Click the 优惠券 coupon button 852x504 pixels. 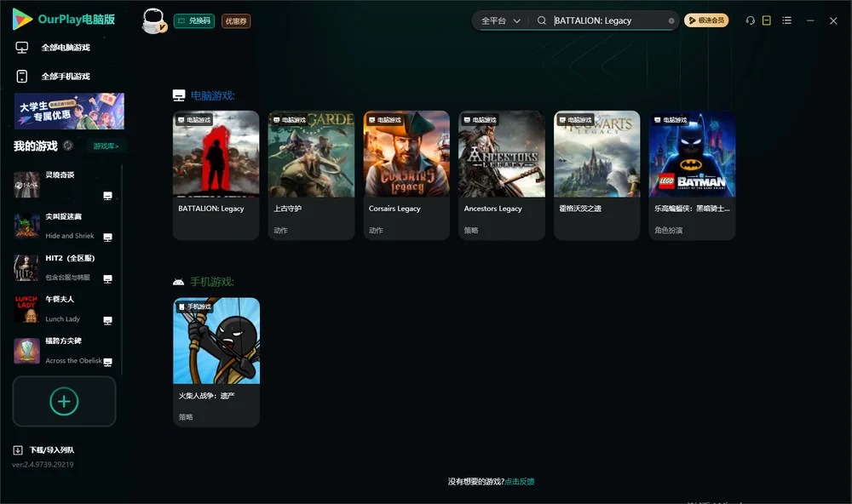point(236,21)
